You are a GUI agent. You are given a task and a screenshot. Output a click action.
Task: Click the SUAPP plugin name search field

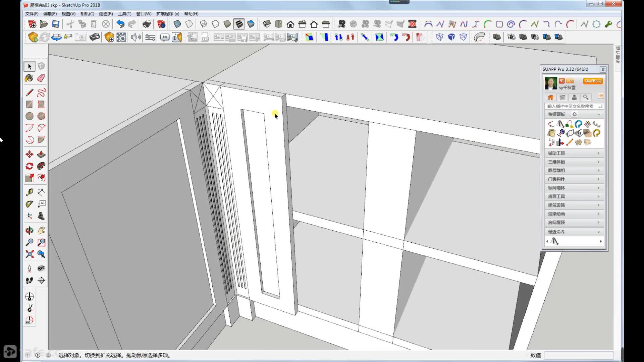click(x=574, y=106)
